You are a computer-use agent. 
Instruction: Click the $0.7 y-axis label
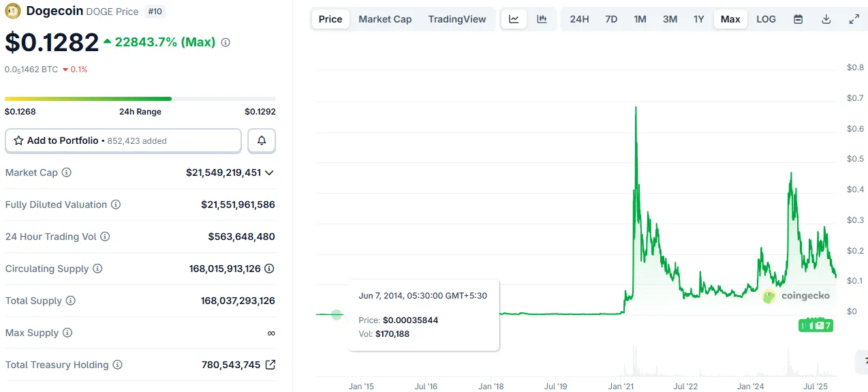(x=855, y=98)
